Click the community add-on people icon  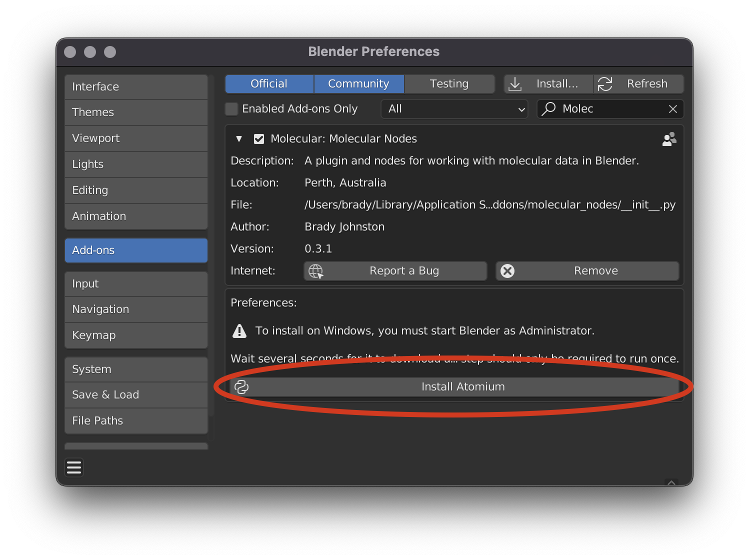click(x=669, y=139)
